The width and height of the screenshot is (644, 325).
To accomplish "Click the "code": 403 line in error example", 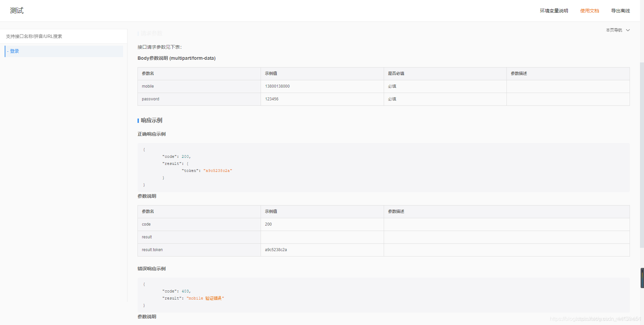I will (176, 291).
